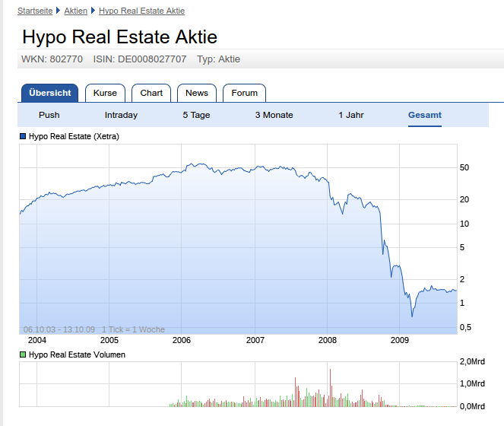The height and width of the screenshot is (426, 504).
Task: Show the Intraday chart range
Action: (121, 115)
